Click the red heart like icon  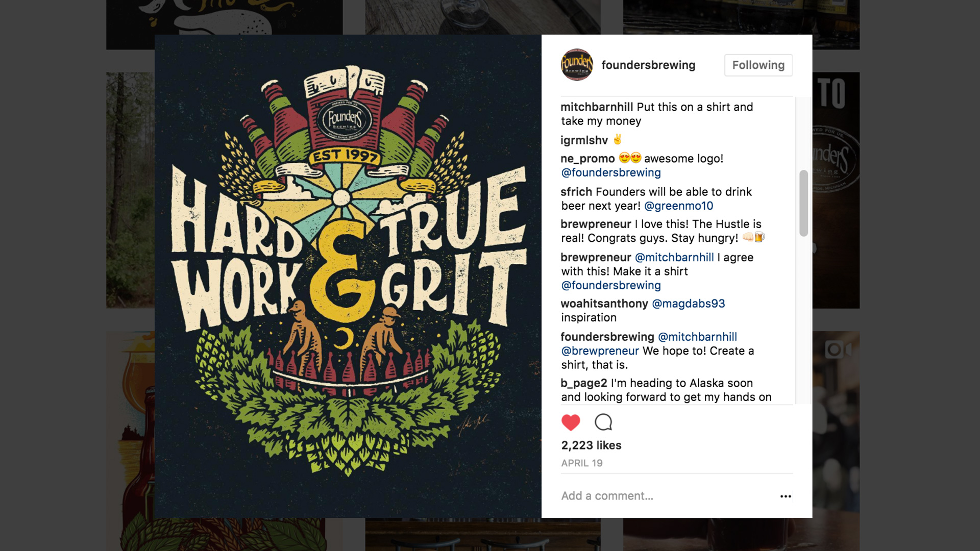point(571,422)
